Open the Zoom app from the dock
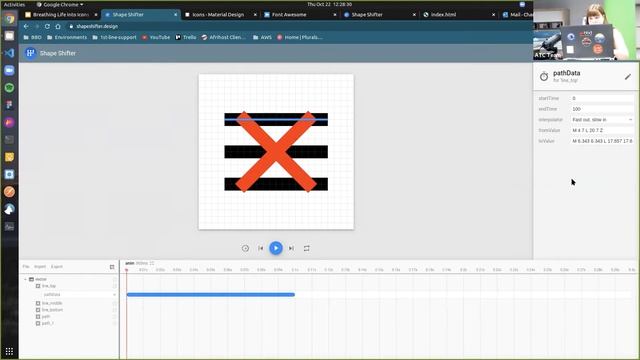Screen dimensions: 640x360 click(x=9, y=70)
